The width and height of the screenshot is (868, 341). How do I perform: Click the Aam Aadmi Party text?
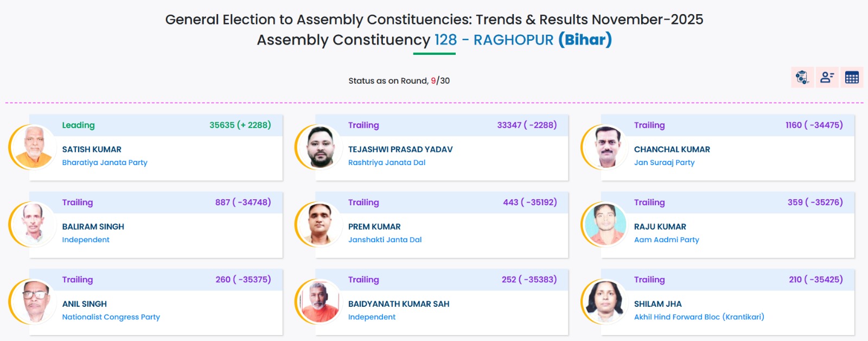(666, 239)
